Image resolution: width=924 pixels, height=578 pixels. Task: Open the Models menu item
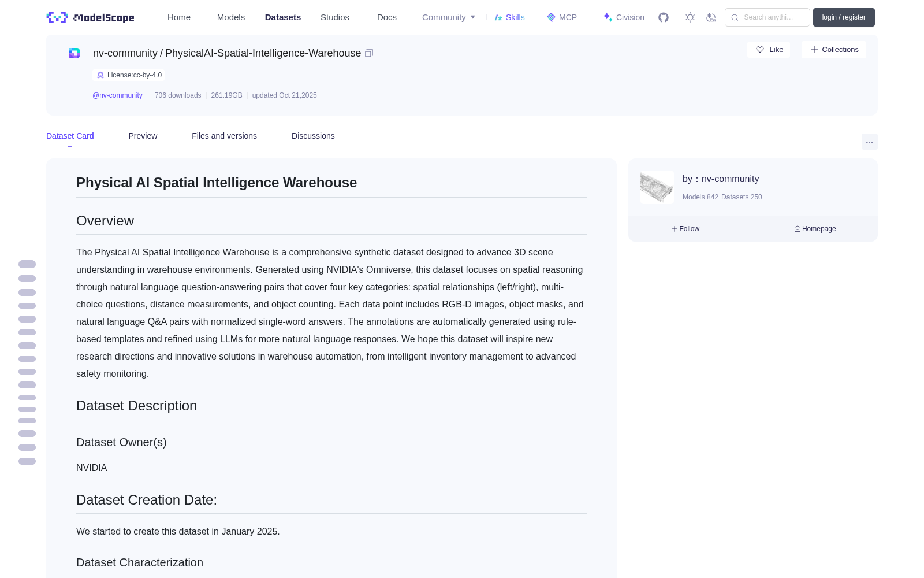(x=231, y=17)
